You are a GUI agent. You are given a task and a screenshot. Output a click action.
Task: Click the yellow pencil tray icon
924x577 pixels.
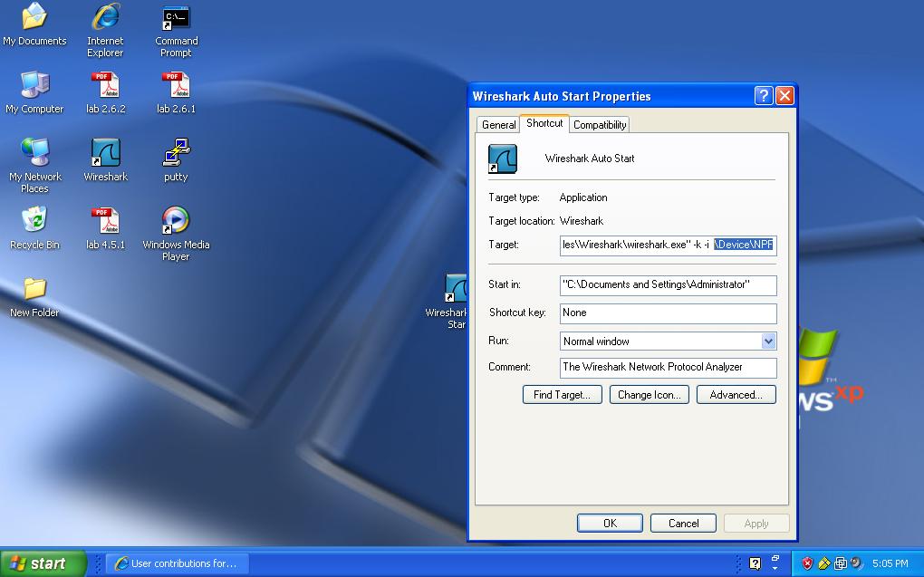823,563
